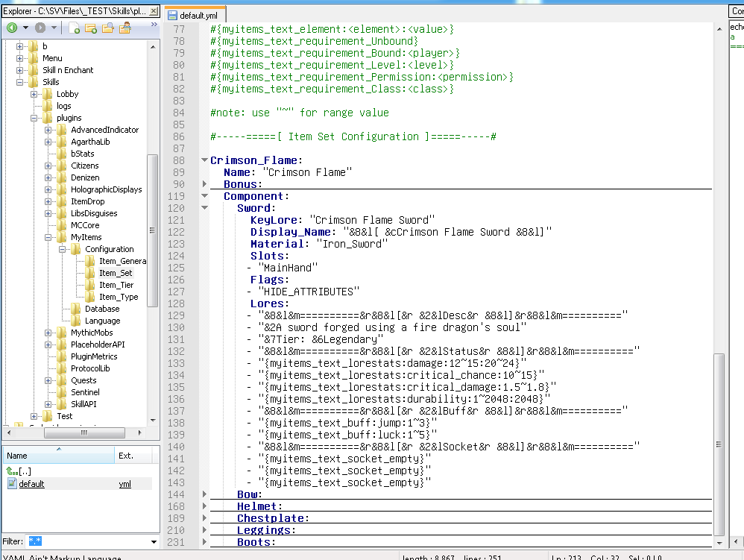Image resolution: width=744 pixels, height=560 pixels.
Task: Collapse the Crimson_Flame block
Action: point(205,160)
